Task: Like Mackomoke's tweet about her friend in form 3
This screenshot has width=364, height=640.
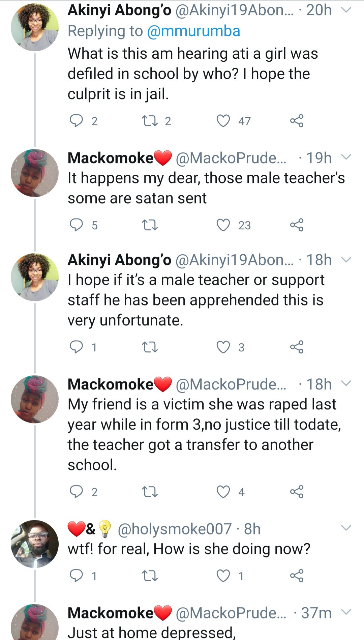Action: pyautogui.click(x=223, y=492)
